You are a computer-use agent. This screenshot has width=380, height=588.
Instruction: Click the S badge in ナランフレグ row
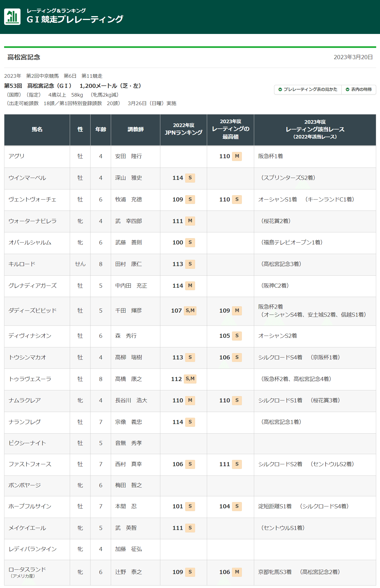pos(190,422)
